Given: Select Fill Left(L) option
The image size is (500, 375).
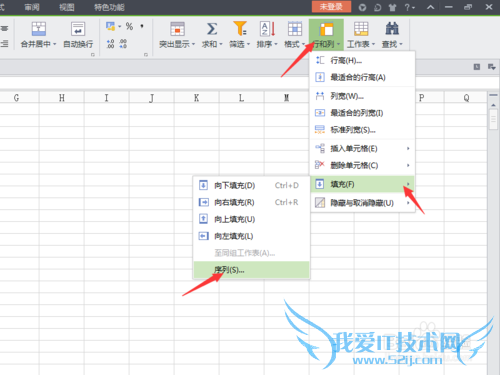Looking at the screenshot, I should tap(252, 236).
